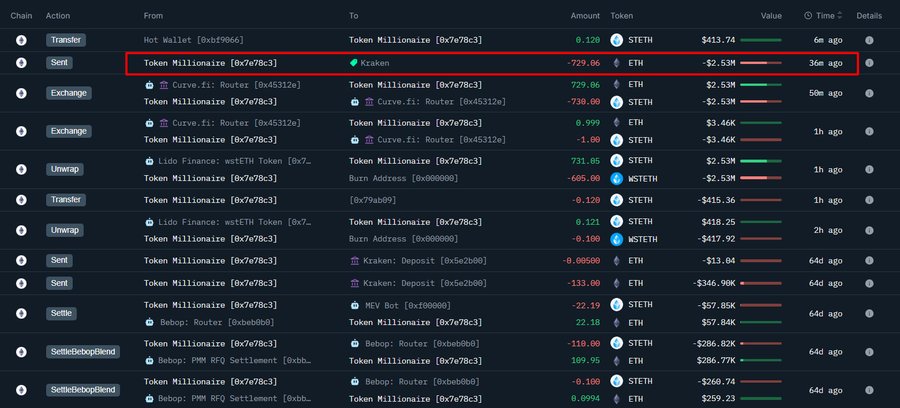Click the ETH token icon in the -729.06 row
The height and width of the screenshot is (408, 900).
pos(616,63)
